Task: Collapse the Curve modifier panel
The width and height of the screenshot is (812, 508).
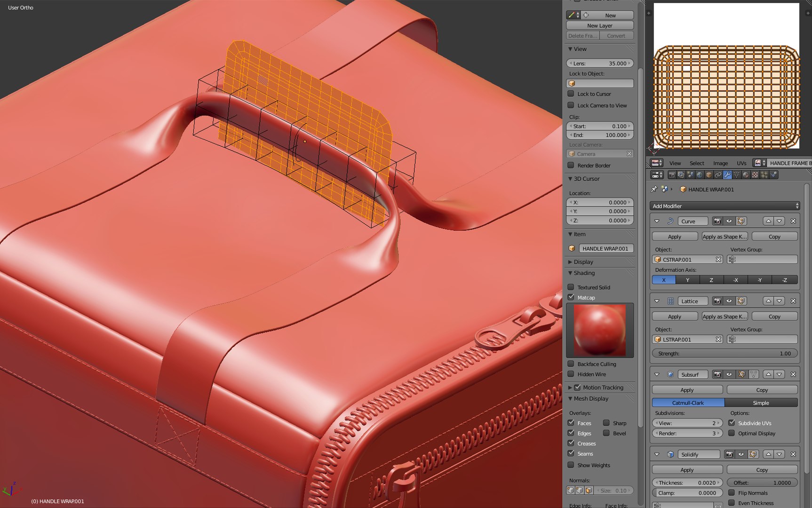Action: (657, 221)
